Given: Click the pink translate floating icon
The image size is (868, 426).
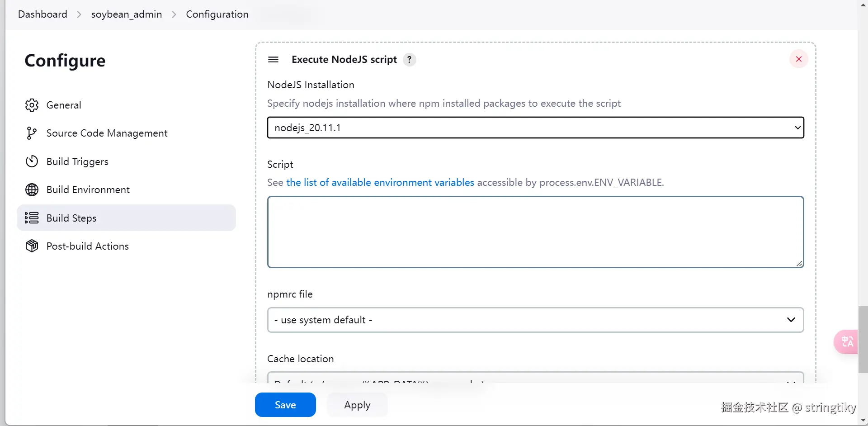Looking at the screenshot, I should (846, 341).
